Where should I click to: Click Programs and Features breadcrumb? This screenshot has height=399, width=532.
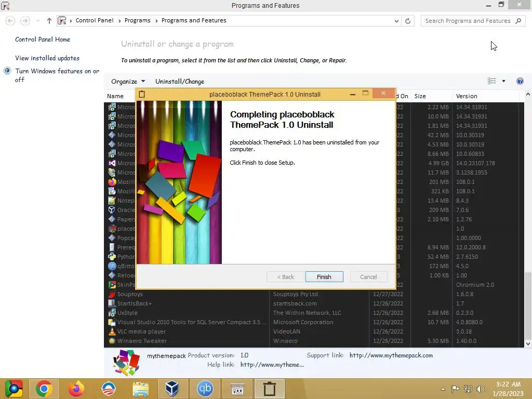coord(194,20)
